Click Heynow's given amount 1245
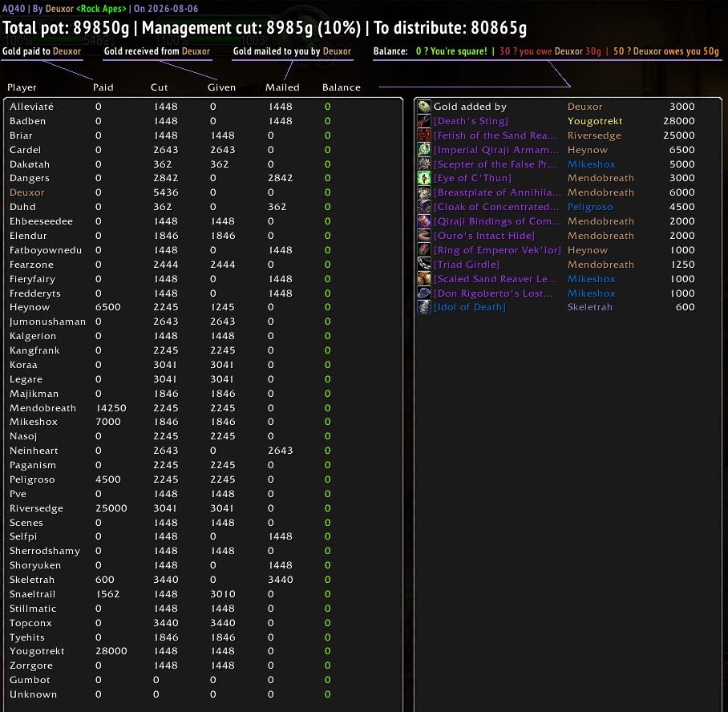Viewport: 728px width, 712px height. pos(222,307)
